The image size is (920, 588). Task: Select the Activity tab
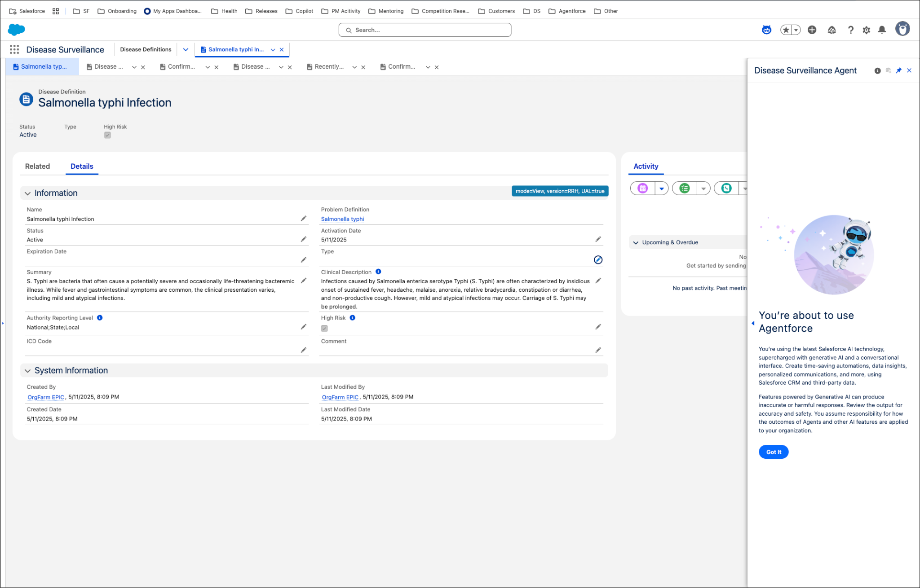646,166
